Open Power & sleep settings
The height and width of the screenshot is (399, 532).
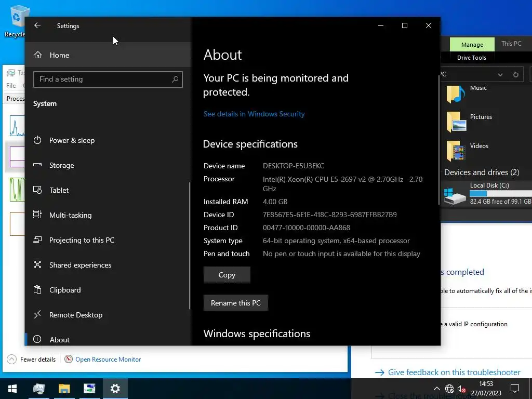(108, 140)
